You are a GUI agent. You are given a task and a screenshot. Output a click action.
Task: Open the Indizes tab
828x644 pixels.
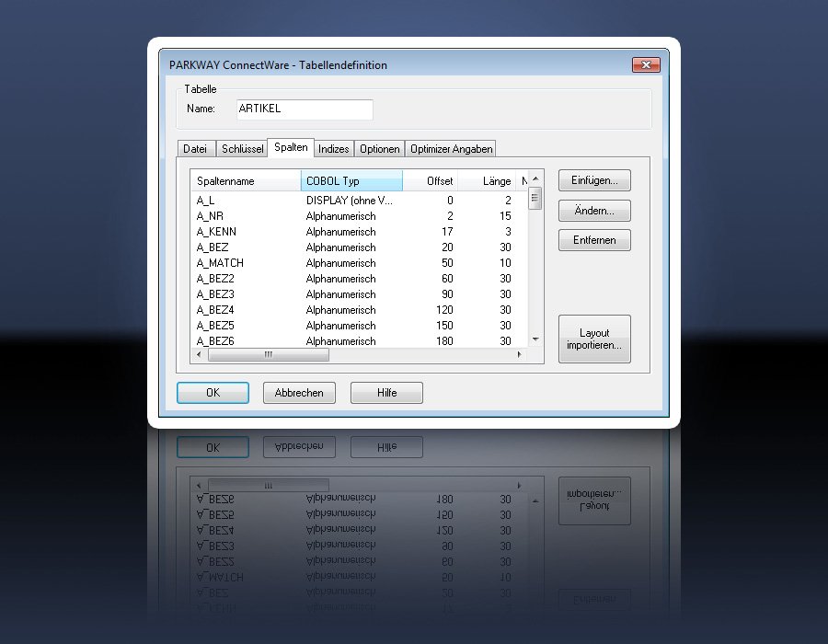pyautogui.click(x=334, y=149)
